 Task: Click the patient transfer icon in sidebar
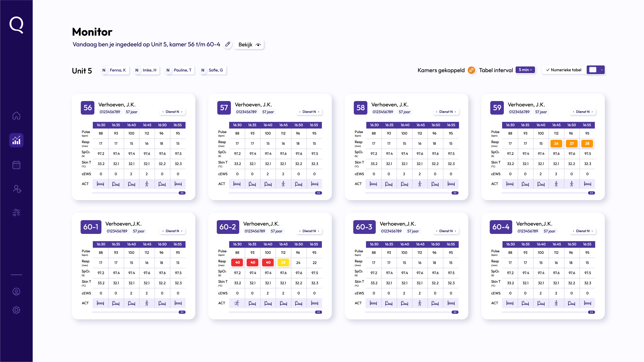pos(17,189)
